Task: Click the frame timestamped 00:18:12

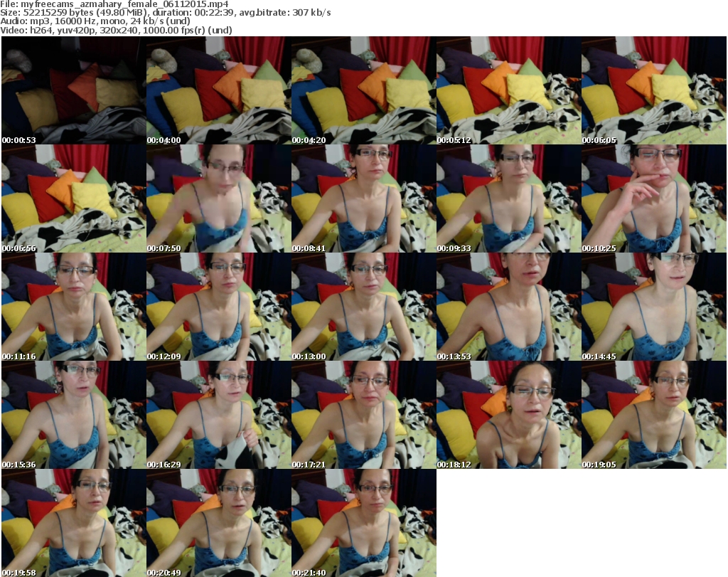Action: click(x=508, y=415)
